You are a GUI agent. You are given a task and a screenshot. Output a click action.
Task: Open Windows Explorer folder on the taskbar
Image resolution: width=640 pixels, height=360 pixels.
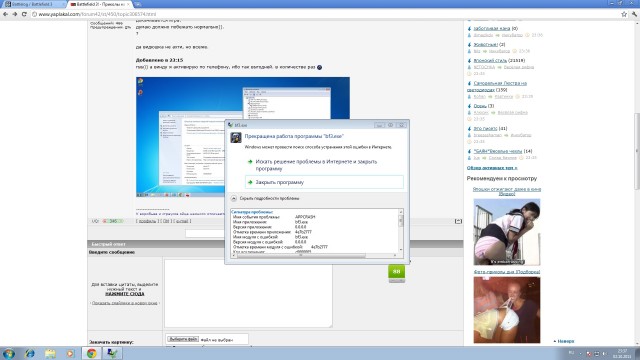tap(50, 353)
